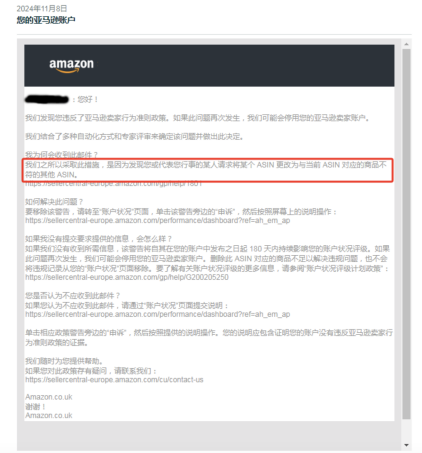Image resolution: width=422 pixels, height=453 pixels.
Task: Open the cu/contact-us link
Action: coord(114,380)
